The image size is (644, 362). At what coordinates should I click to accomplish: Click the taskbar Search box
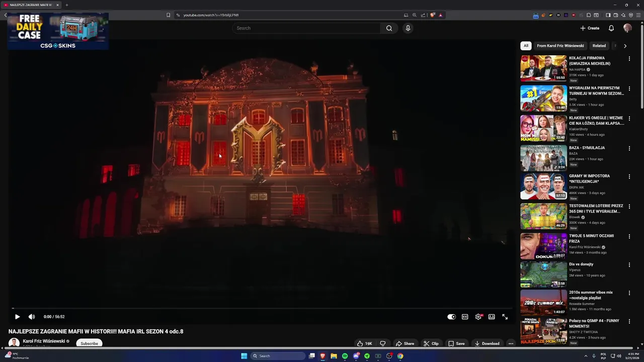click(278, 356)
